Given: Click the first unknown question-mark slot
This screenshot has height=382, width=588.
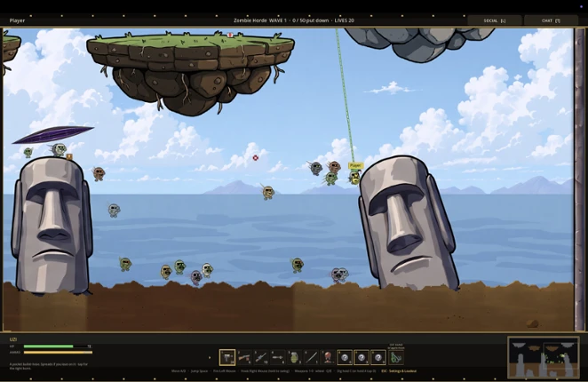Looking at the screenshot, I should tap(345, 357).
